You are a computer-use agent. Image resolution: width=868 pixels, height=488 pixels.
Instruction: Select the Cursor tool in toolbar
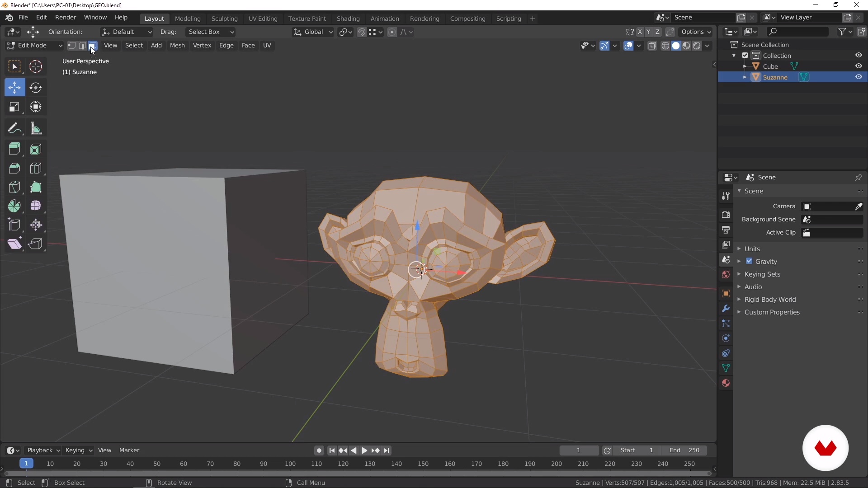(36, 66)
